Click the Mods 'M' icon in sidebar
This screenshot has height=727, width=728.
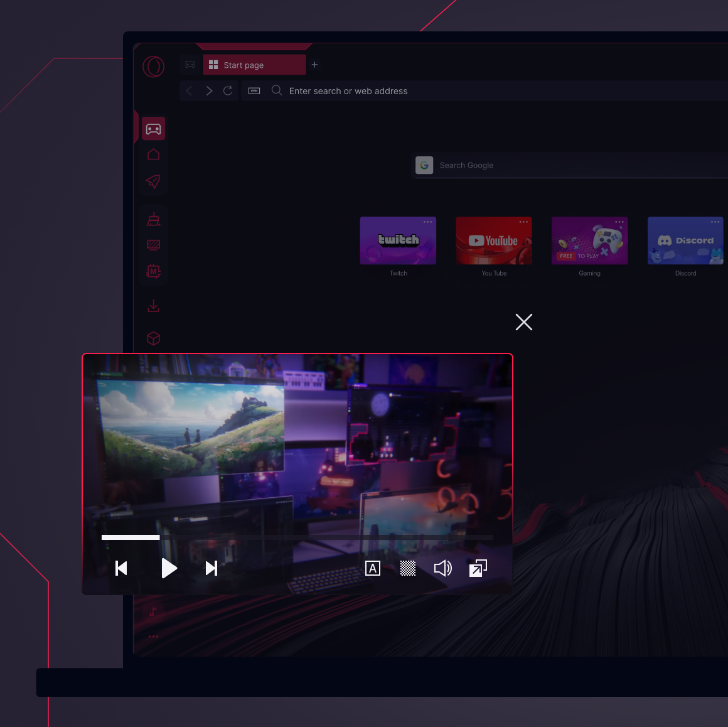pos(153,271)
